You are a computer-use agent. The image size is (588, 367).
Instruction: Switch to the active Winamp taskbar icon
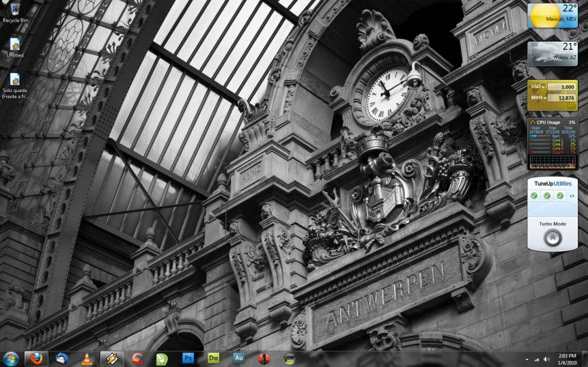[111, 358]
